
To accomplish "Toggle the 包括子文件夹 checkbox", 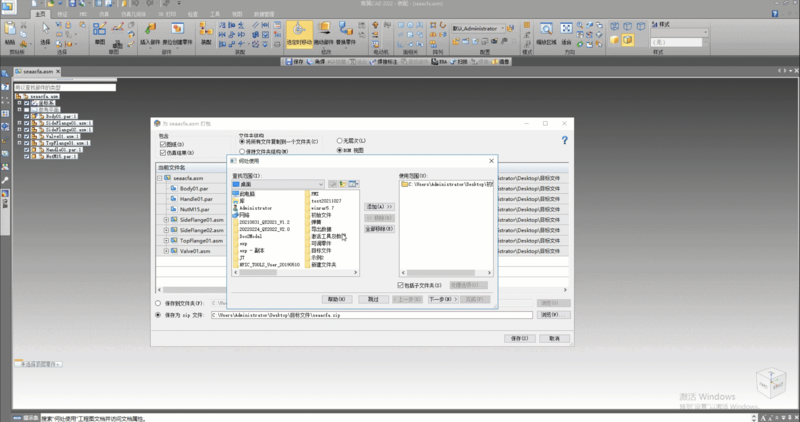I will click(x=402, y=285).
